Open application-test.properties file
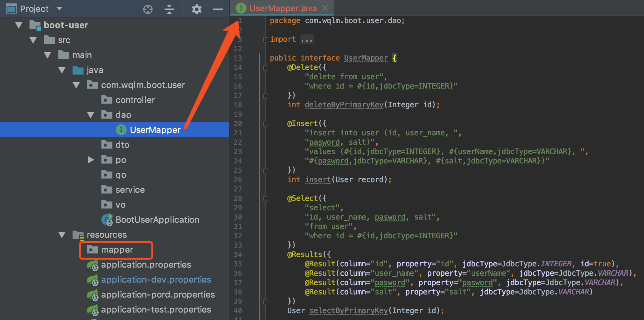 point(156,310)
